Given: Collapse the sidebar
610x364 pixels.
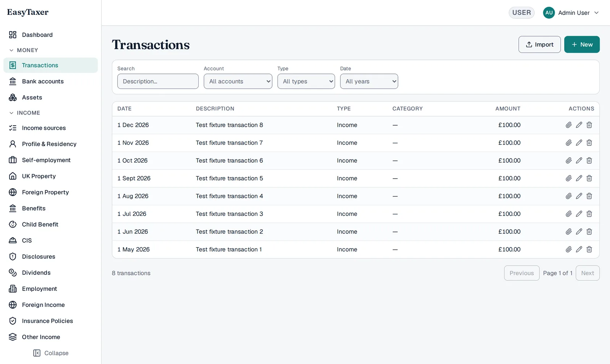Looking at the screenshot, I should click(x=51, y=353).
